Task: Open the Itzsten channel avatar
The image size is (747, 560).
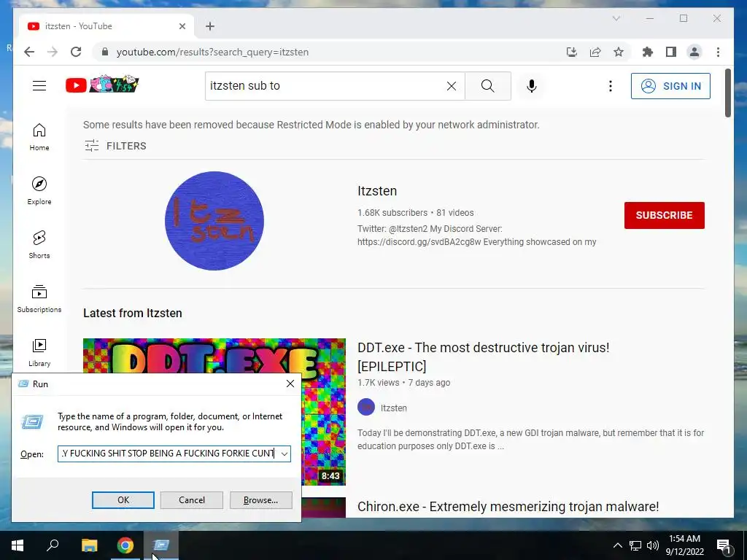Action: (x=214, y=221)
